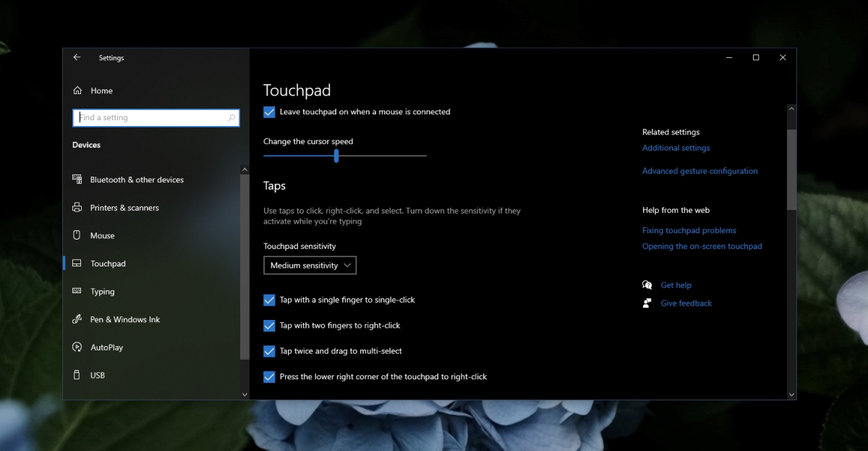The width and height of the screenshot is (868, 451).
Task: Adjust the cursor speed slider handle
Action: click(335, 155)
